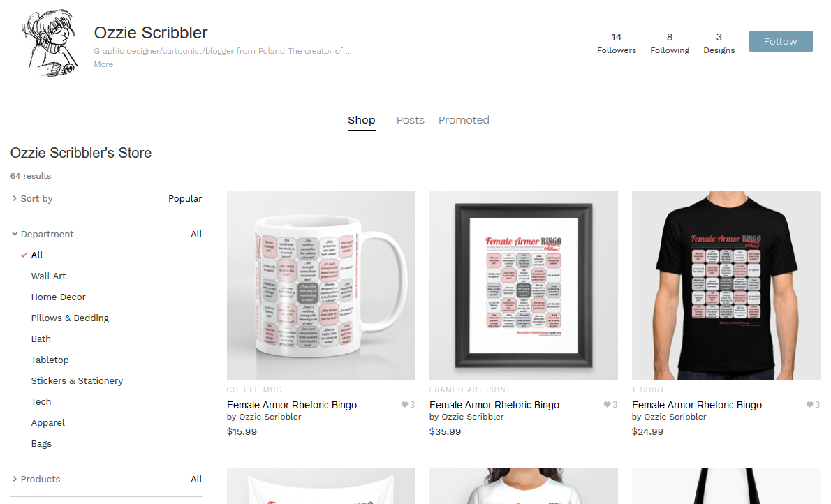
Task: Switch to the Posts tab
Action: coord(410,120)
